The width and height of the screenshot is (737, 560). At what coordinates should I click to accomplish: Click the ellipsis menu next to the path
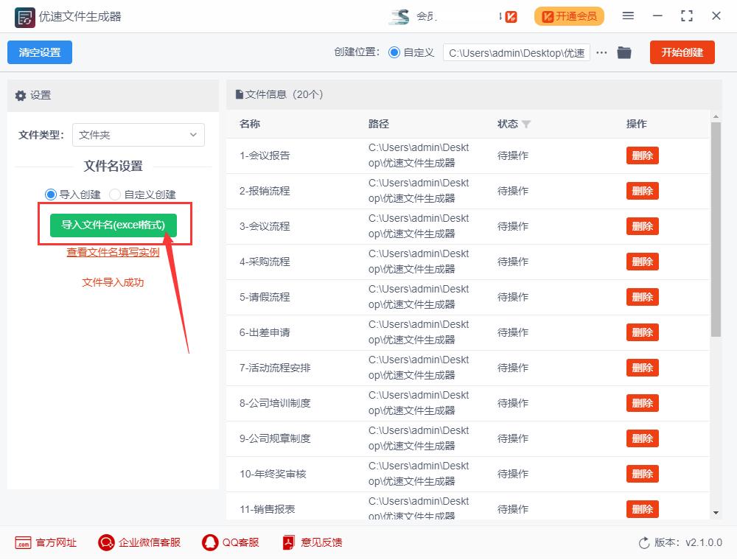tap(602, 52)
